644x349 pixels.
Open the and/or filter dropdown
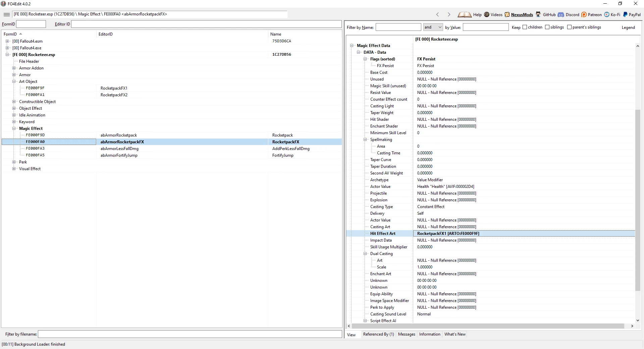[433, 27]
